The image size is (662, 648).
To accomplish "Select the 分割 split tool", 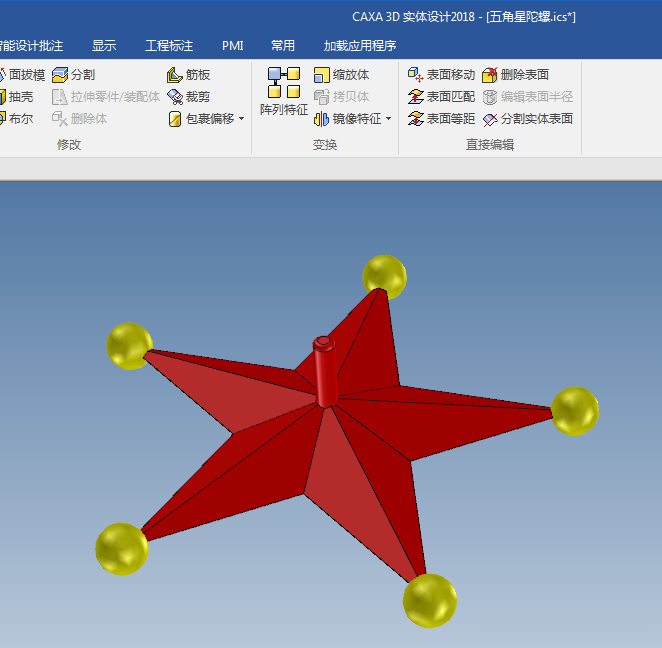I will coord(73,75).
